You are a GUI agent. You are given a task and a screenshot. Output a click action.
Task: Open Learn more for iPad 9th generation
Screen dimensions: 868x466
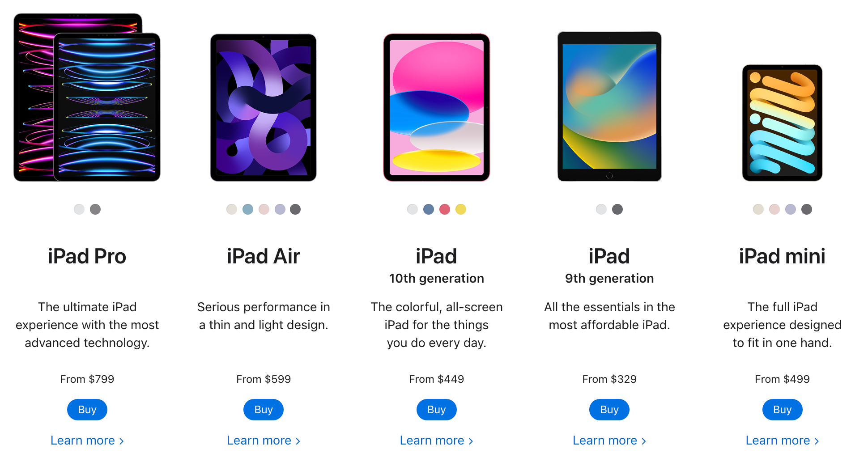609,441
